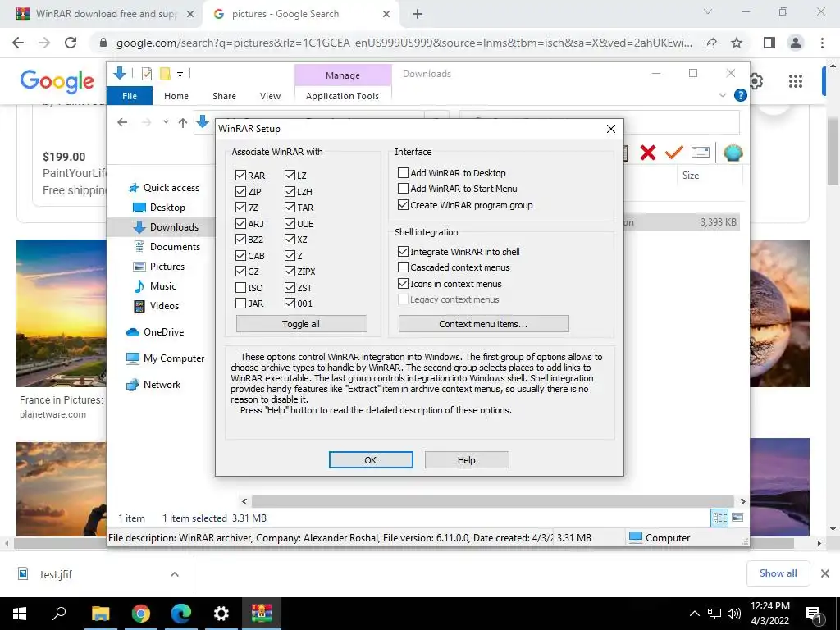Open Context menu items dialog
840x630 pixels.
click(483, 323)
